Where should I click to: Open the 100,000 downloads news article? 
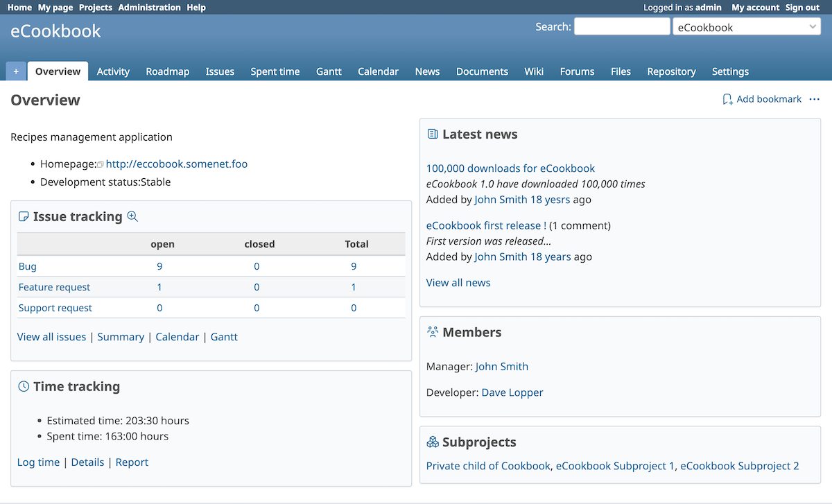(x=510, y=168)
